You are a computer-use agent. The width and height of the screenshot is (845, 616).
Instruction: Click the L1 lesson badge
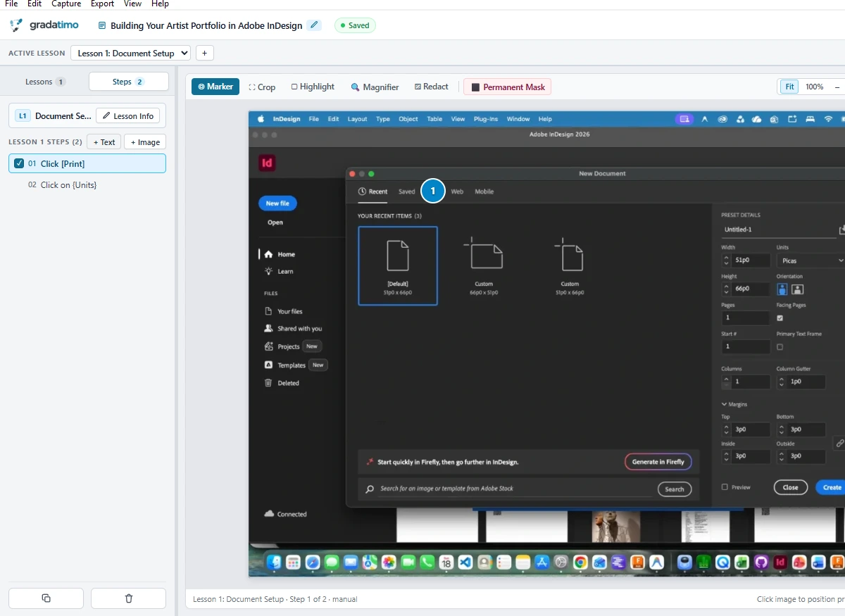coord(23,116)
